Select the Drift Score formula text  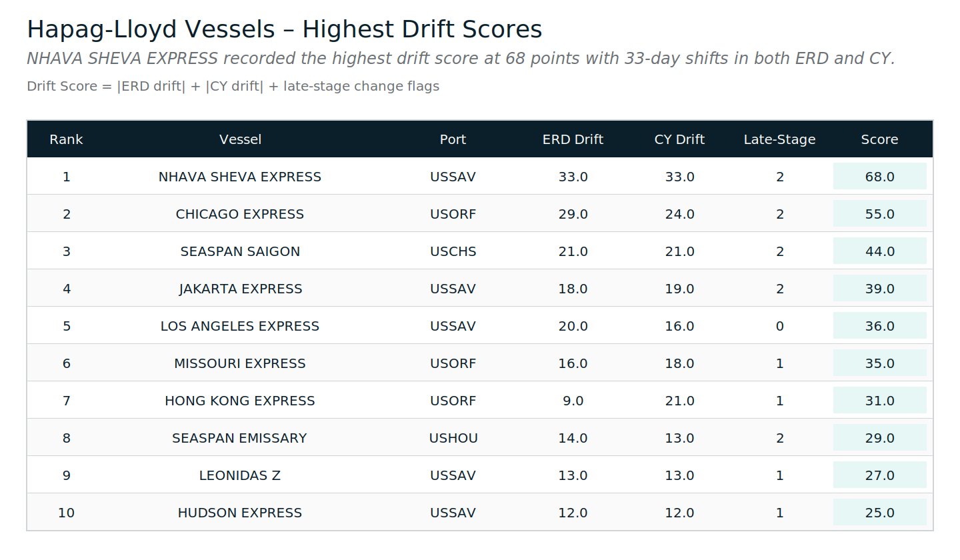[233, 86]
